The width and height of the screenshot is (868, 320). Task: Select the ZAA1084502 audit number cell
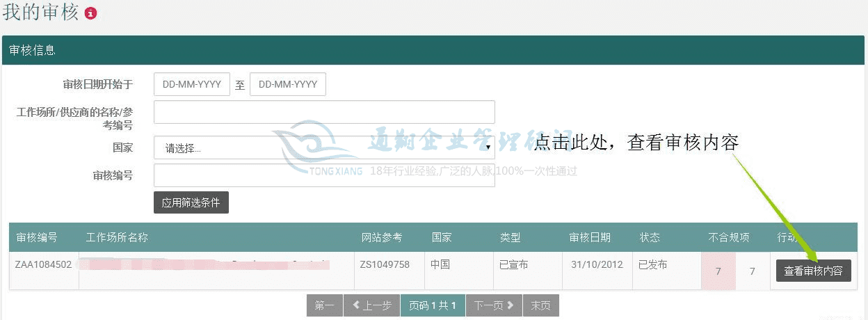(43, 264)
